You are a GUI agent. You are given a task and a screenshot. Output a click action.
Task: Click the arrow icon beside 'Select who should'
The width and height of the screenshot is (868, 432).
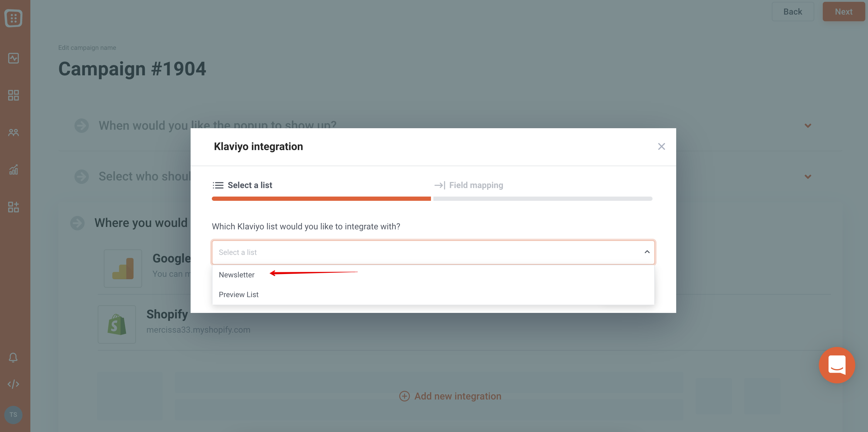(82, 177)
